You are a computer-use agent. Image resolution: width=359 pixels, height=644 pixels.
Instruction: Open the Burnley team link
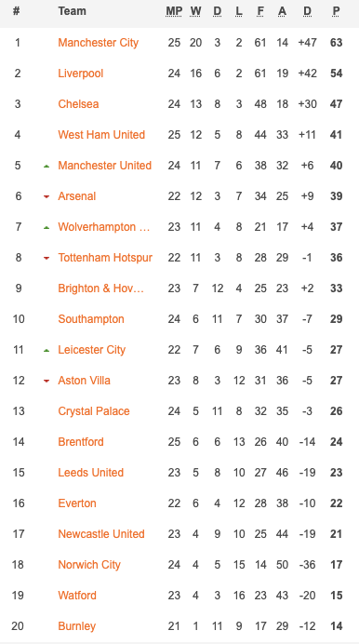click(x=76, y=626)
